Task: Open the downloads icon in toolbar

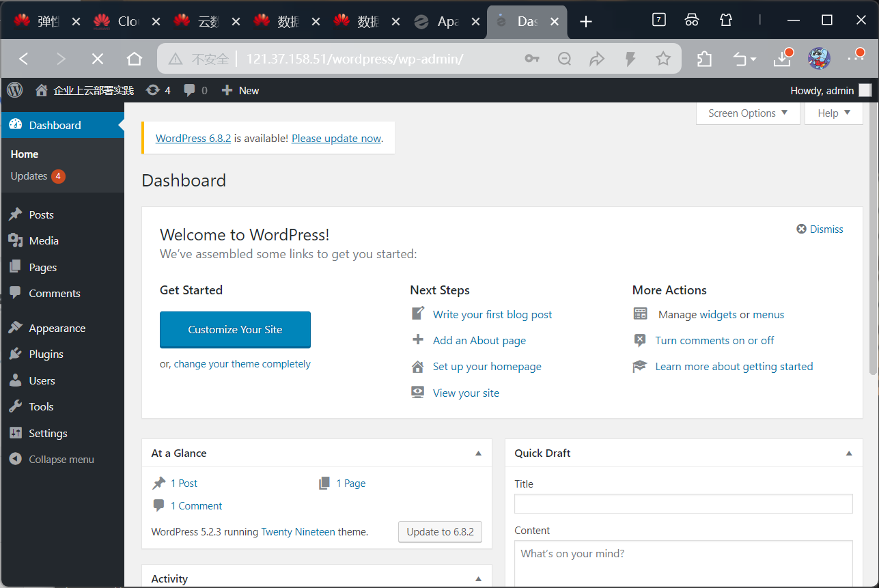Action: pyautogui.click(x=783, y=59)
